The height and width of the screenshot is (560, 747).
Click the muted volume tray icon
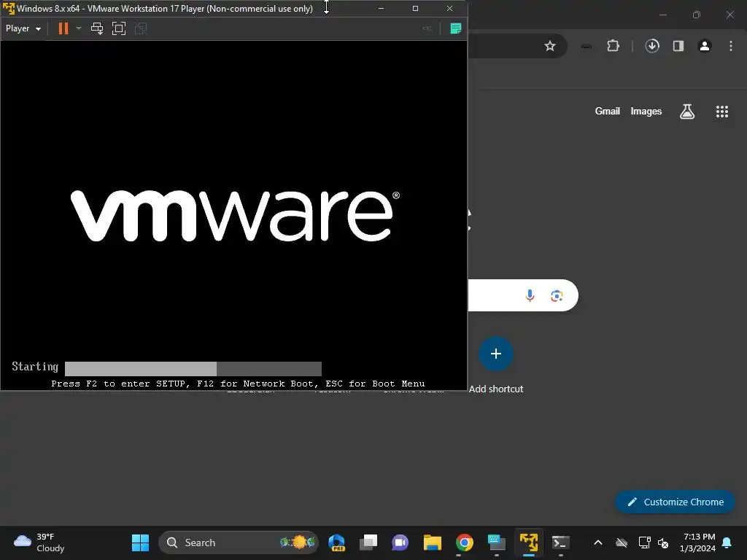click(x=662, y=542)
